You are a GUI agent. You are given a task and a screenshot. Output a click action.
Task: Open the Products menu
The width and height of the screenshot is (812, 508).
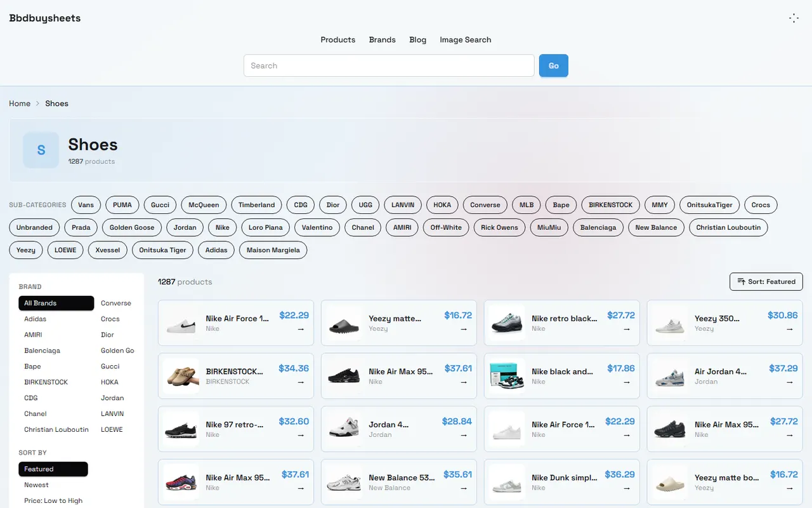point(338,39)
